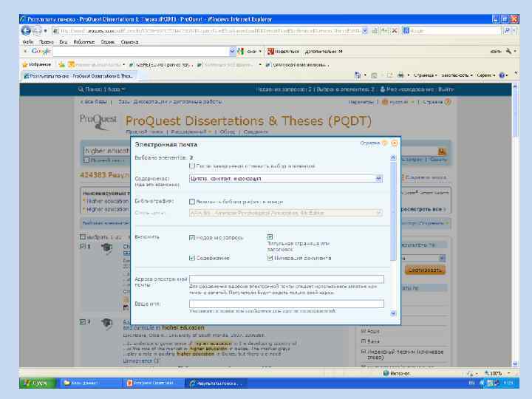The image size is (532, 399).
Task: Click the Your name input field
Action: [287, 304]
